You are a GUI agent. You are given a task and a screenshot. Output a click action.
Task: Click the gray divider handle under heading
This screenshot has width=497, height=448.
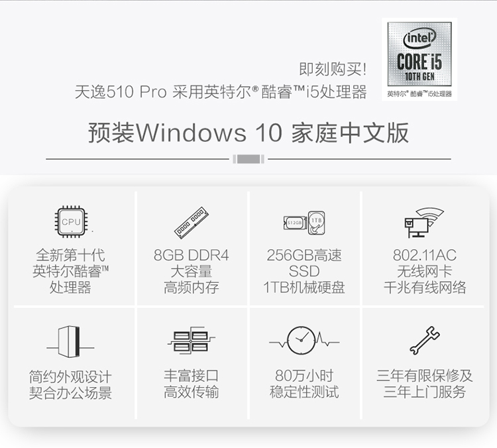click(248, 159)
